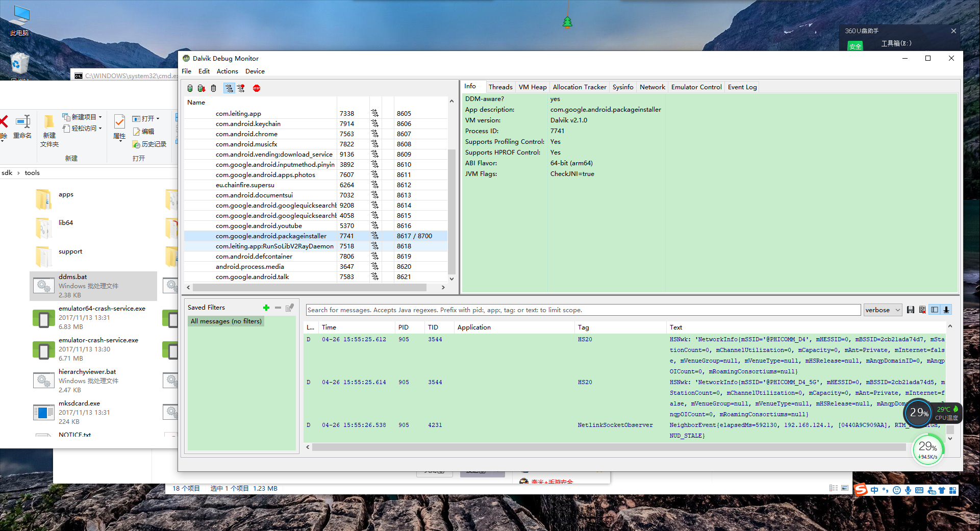Image resolution: width=980 pixels, height=531 pixels.
Task: Click the Tag column header in logcat
Action: (620, 327)
